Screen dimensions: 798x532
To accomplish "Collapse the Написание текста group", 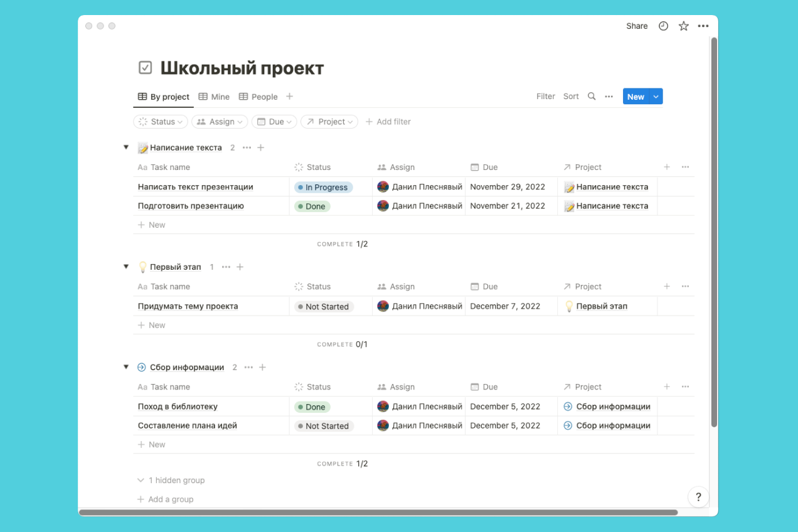I will point(126,147).
